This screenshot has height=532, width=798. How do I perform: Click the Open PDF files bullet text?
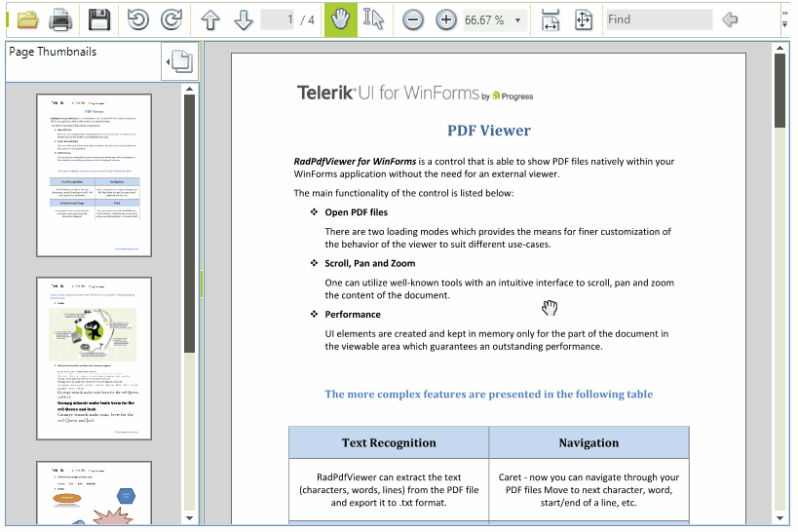(357, 212)
